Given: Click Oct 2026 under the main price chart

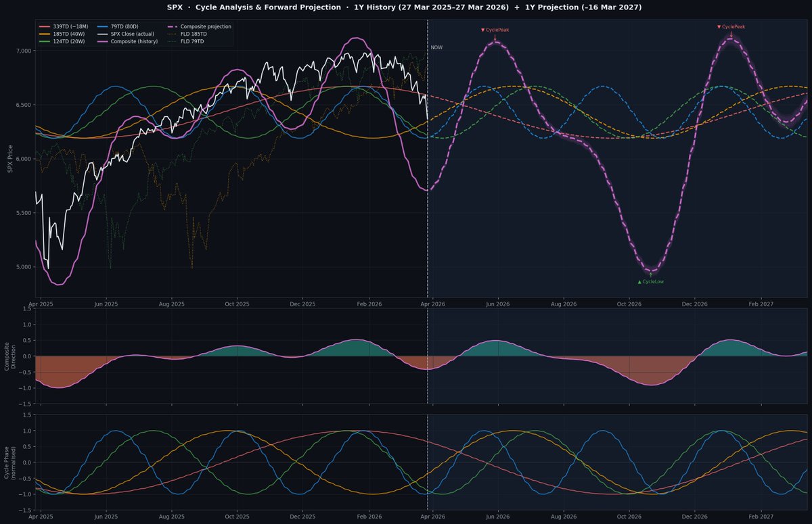Looking at the screenshot, I should [629, 304].
